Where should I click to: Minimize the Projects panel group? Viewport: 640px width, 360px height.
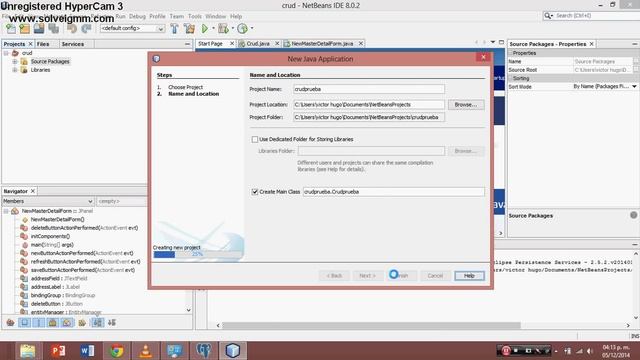click(x=187, y=44)
